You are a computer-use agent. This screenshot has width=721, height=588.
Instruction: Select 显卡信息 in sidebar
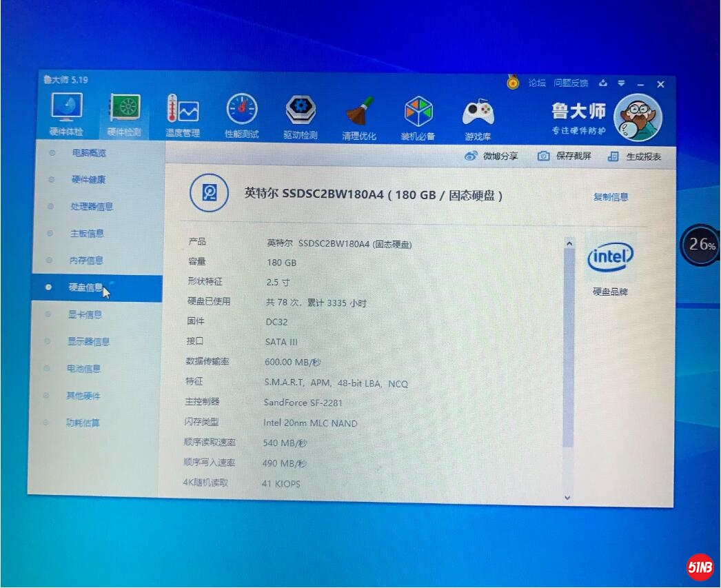pyautogui.click(x=85, y=314)
